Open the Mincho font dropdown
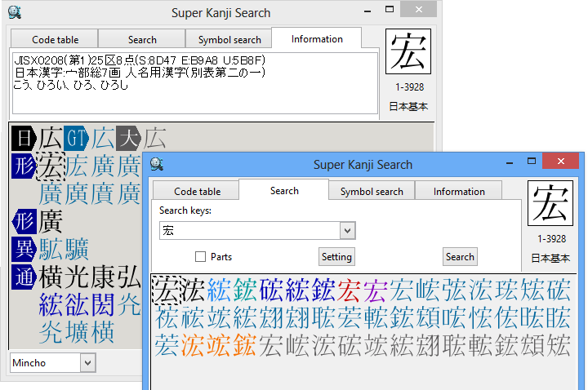The width and height of the screenshot is (588, 390). [88, 363]
